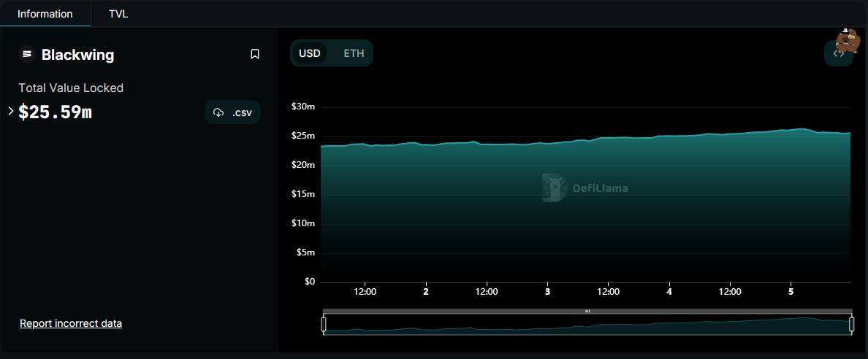Switch chart denomination to ETH
The height and width of the screenshot is (359, 868).
354,53
